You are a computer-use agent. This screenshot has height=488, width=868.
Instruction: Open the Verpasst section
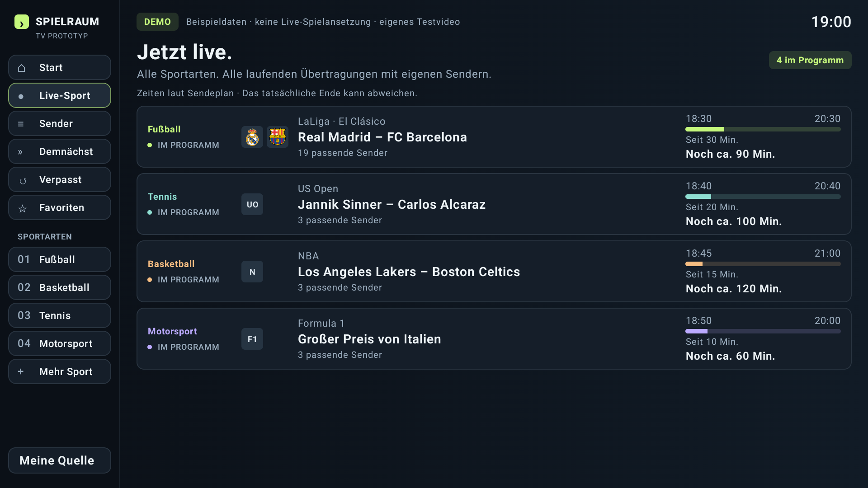(x=60, y=179)
